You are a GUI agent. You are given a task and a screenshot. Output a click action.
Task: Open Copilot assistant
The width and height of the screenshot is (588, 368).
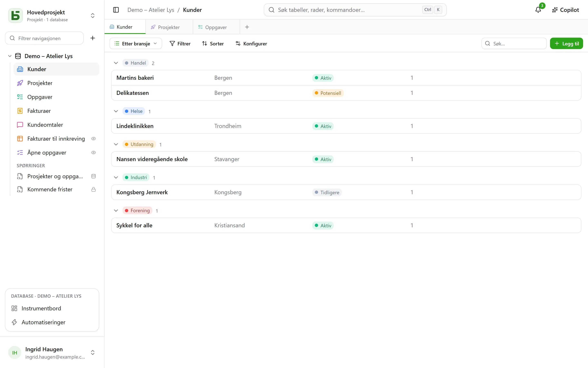tap(565, 10)
